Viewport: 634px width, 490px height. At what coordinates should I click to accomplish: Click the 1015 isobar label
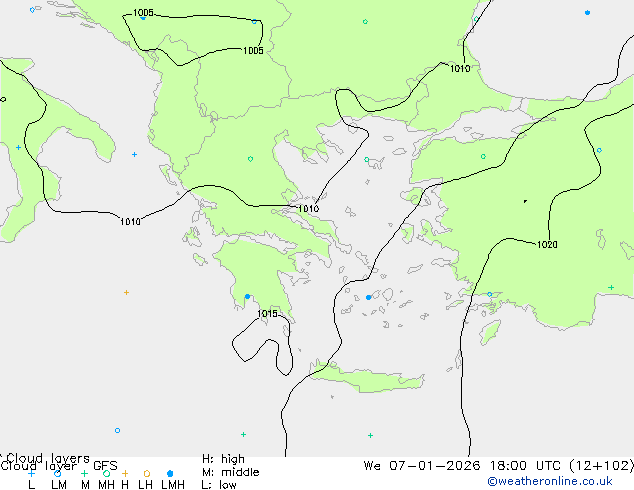(267, 314)
